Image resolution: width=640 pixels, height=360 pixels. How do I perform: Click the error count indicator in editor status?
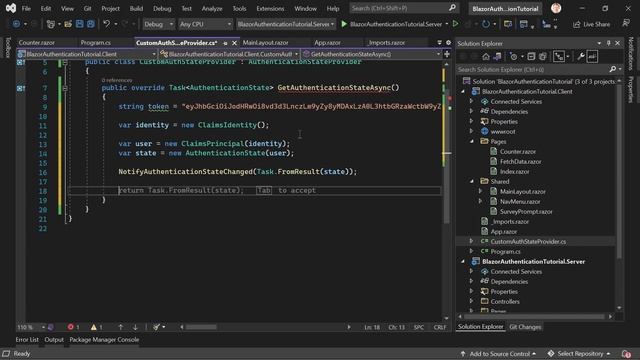pos(73,327)
